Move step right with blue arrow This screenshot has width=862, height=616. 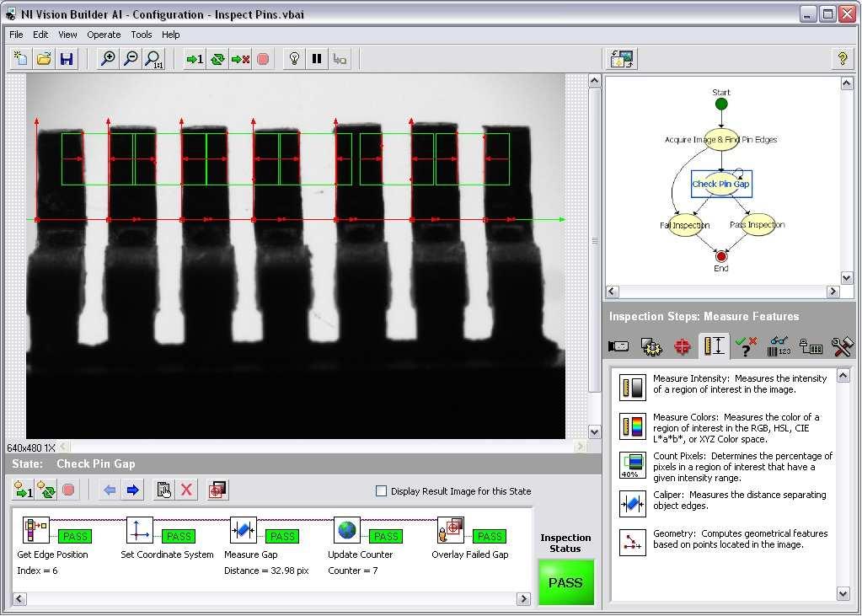pyautogui.click(x=132, y=490)
